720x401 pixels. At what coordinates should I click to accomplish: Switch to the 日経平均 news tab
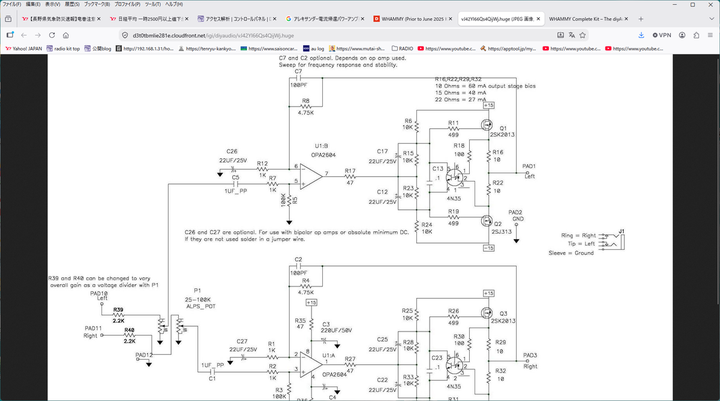[x=147, y=19]
